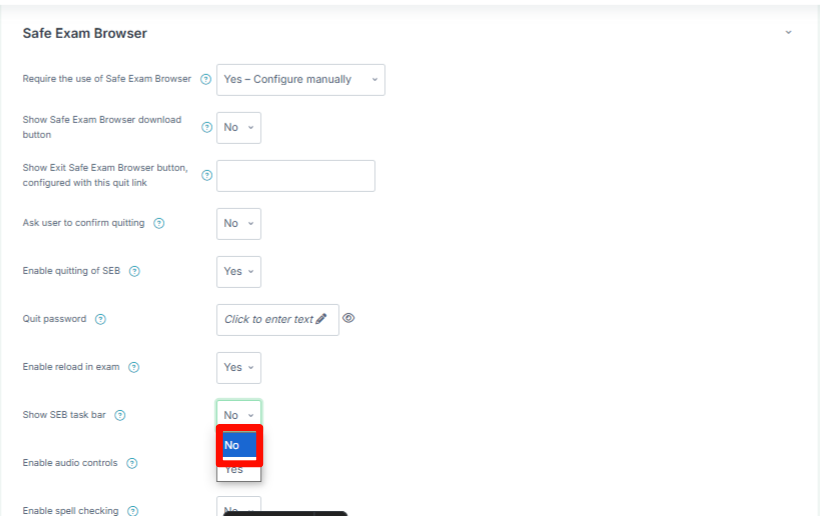820x516 pixels.
Task: Open Show Safe Exam Browser download button dropdown
Action: coord(238,128)
